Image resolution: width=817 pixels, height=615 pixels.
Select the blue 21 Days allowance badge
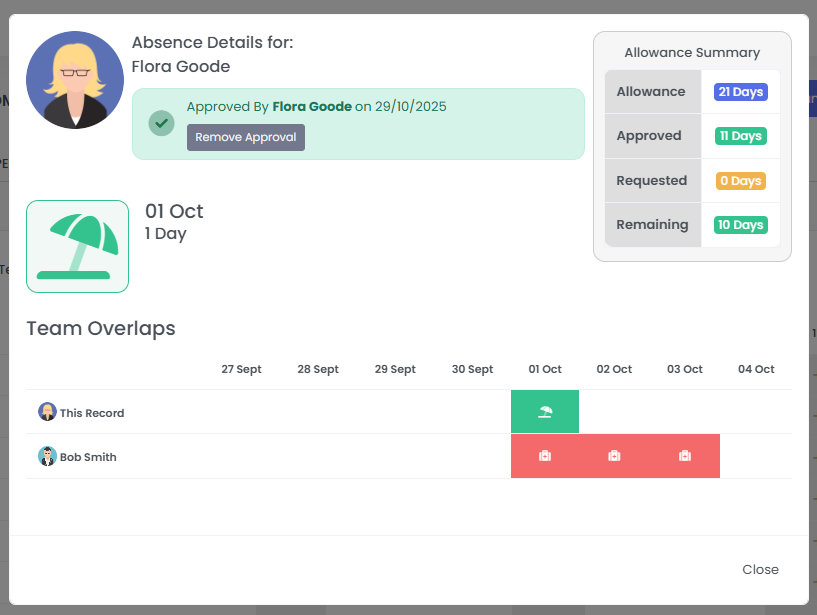(740, 91)
